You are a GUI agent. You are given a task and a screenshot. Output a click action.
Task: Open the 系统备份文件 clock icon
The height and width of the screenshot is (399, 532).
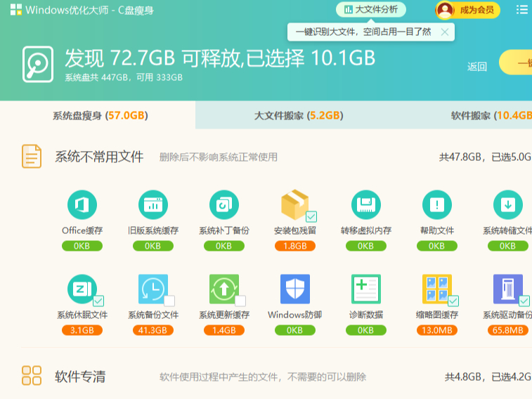click(x=153, y=289)
